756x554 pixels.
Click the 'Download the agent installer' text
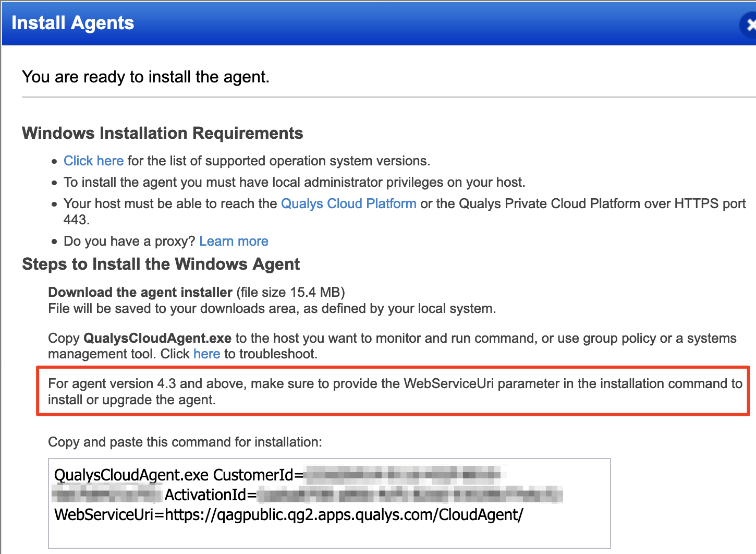click(x=140, y=292)
